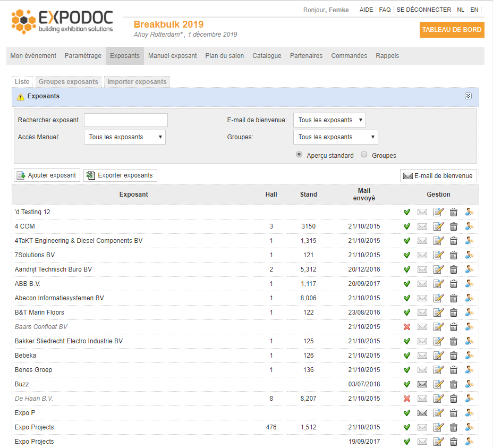Select the Groupes view radio button
Screen dimensions: 493x448
[x=364, y=155]
